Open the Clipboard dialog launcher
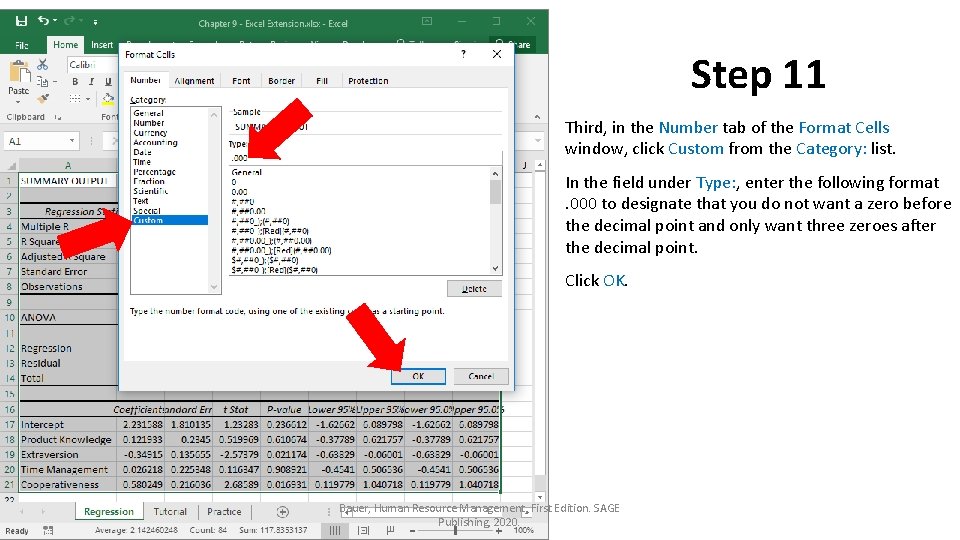 [58, 117]
